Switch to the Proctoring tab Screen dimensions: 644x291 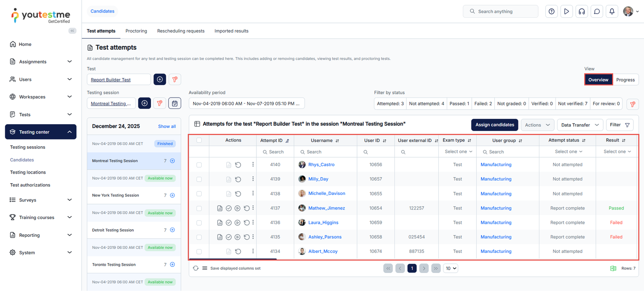click(136, 31)
